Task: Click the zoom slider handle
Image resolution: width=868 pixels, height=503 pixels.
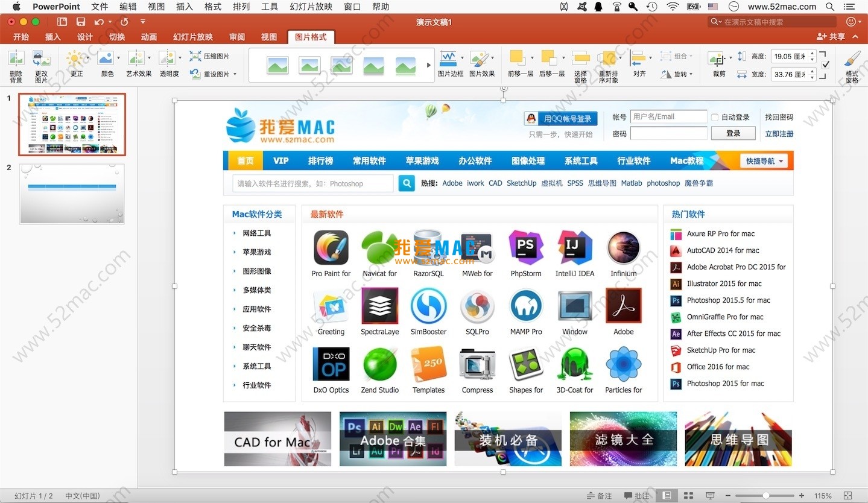Action: [765, 496]
